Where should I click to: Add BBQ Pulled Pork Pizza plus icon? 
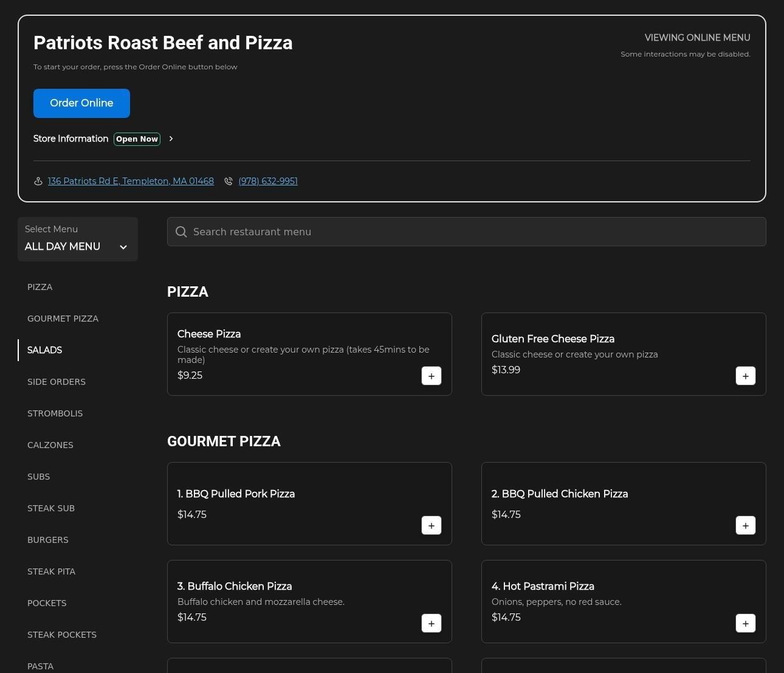[x=431, y=525]
